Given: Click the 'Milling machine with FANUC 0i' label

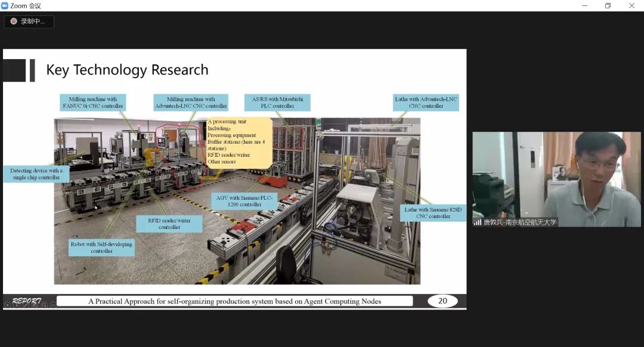Looking at the screenshot, I should 93,103.
